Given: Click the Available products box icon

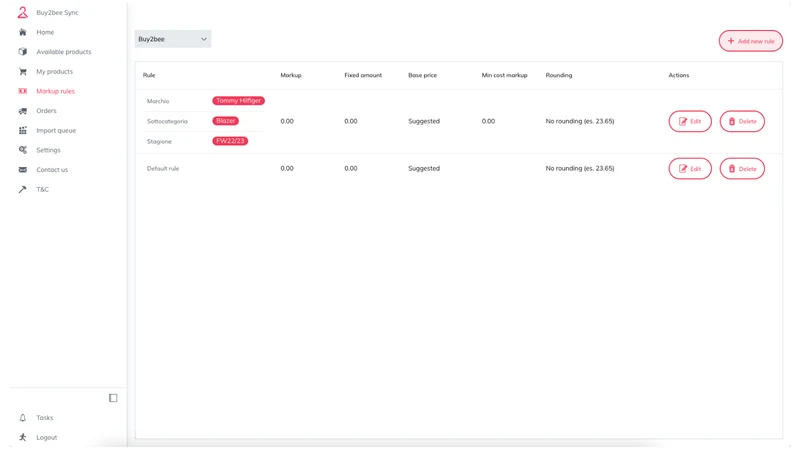Looking at the screenshot, I should tap(22, 52).
